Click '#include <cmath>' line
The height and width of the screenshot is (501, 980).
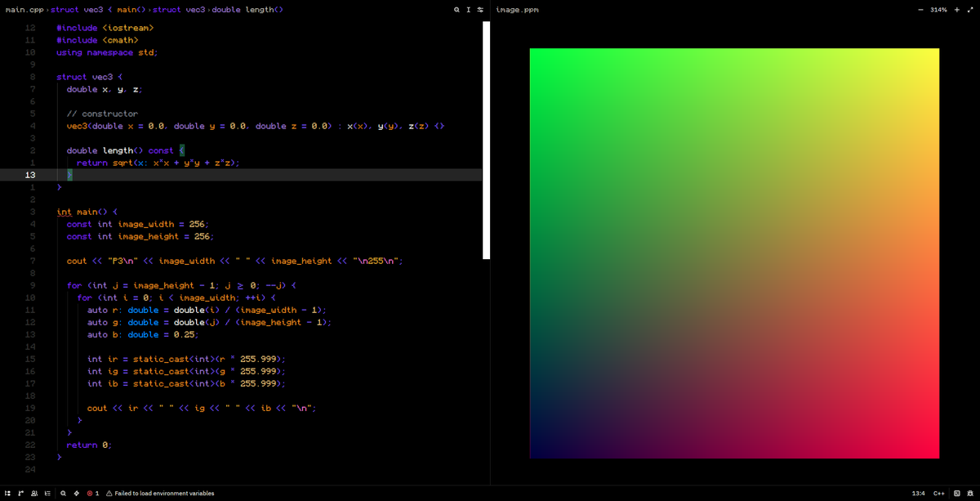[x=97, y=40]
